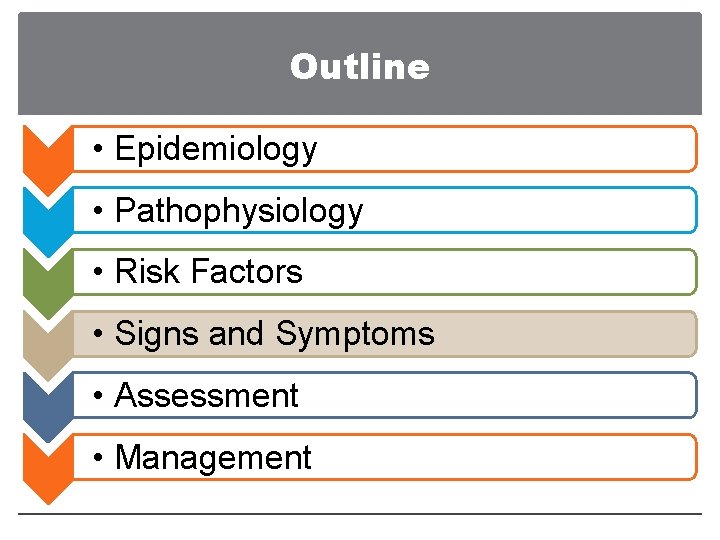The width and height of the screenshot is (720, 540).
Task: Select the Management outline text
Action: (x=213, y=458)
